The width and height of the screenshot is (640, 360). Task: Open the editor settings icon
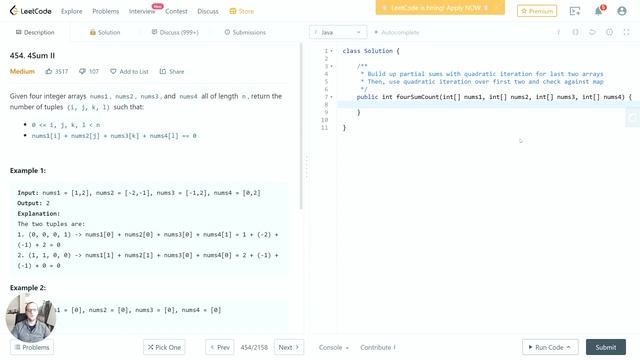[609, 32]
